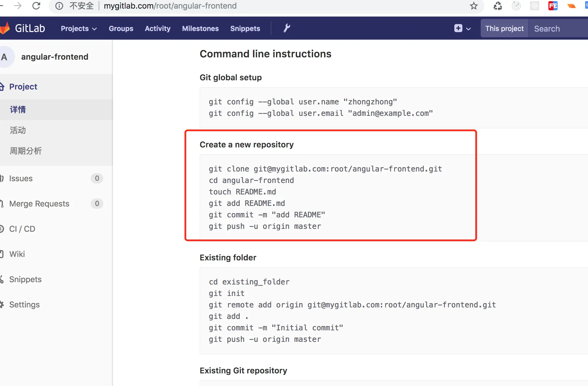Bookmark page with the star icon

[x=474, y=6]
